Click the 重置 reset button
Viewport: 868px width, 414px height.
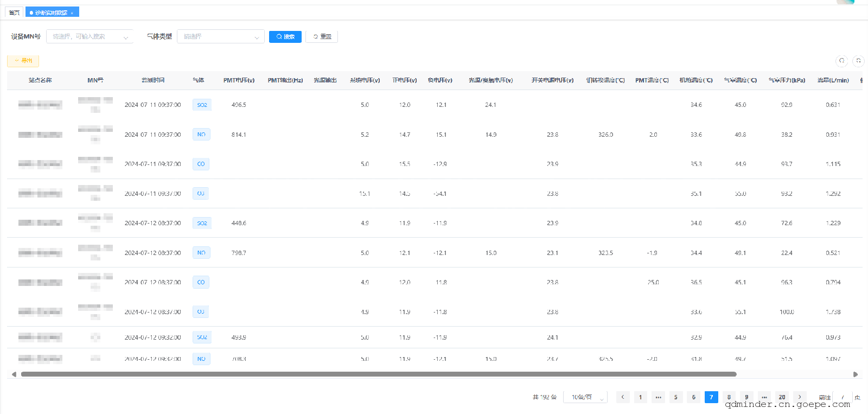click(322, 36)
